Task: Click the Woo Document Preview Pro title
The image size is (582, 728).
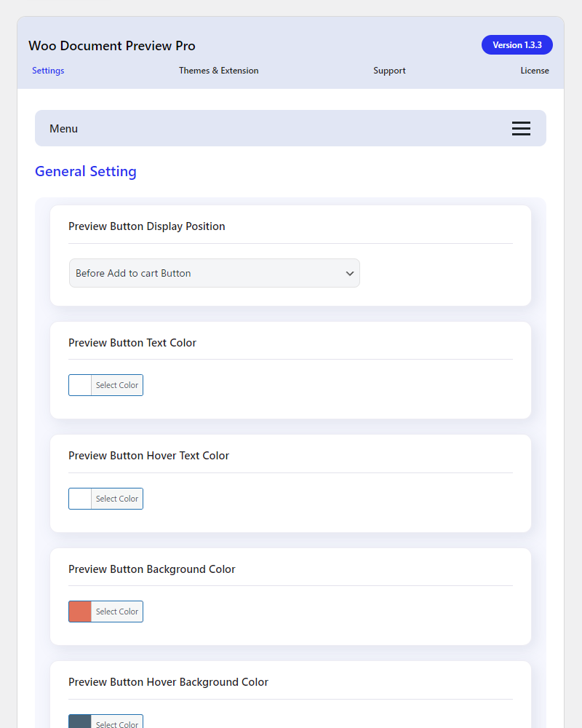Action: tap(112, 46)
